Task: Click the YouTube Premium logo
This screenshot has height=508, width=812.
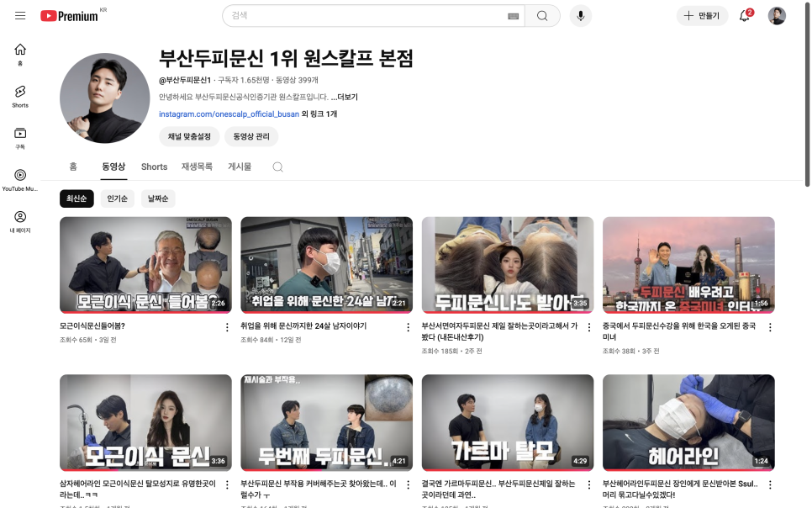Action: (70, 16)
